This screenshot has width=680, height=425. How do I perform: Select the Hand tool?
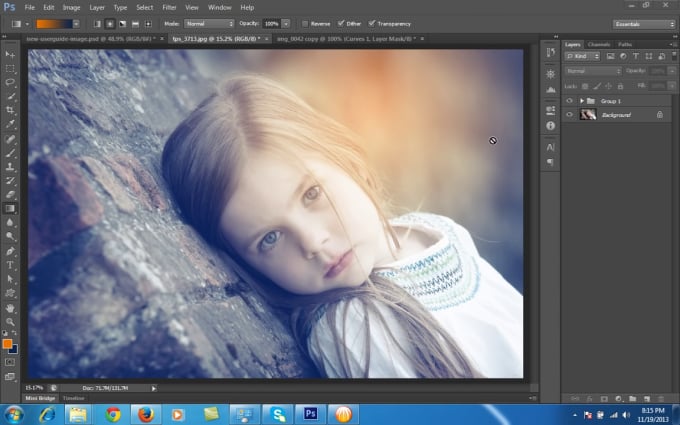pos(10,308)
